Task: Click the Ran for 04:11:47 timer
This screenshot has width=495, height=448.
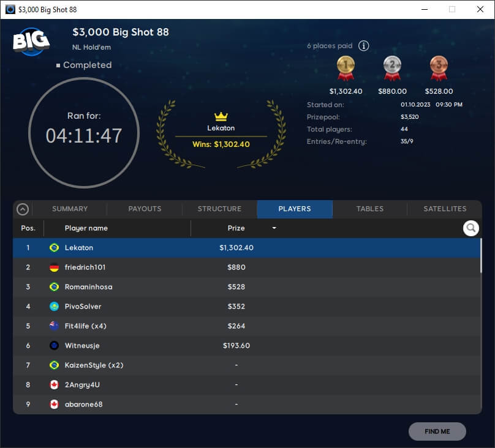Action: click(84, 132)
